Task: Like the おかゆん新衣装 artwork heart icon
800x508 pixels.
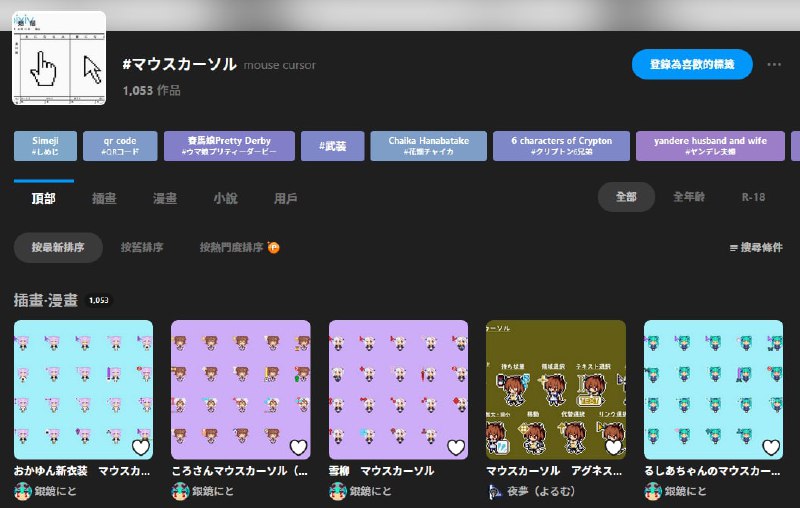Action: pos(141,447)
